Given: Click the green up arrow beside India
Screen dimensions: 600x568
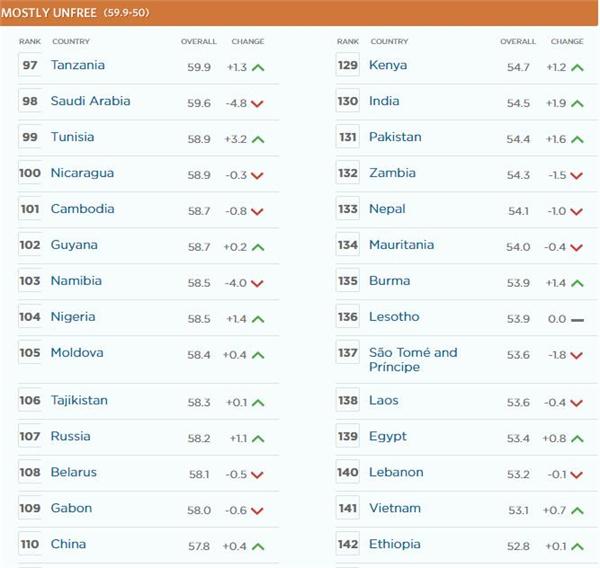Looking at the screenshot, I should pyautogui.click(x=577, y=104).
